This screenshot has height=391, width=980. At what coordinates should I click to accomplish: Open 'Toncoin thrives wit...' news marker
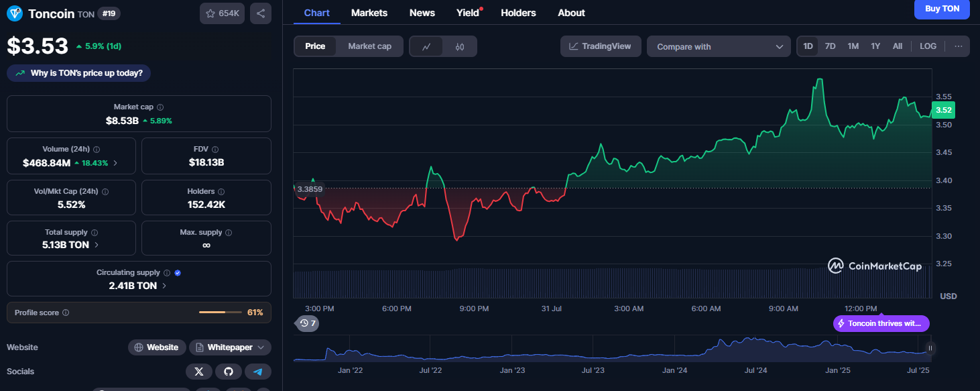tap(881, 323)
